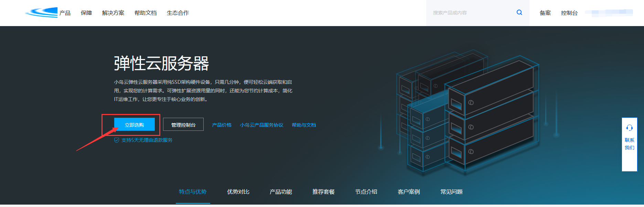The width and height of the screenshot is (644, 207).
Task: Open the 生态合作 menu
Action: click(x=178, y=13)
